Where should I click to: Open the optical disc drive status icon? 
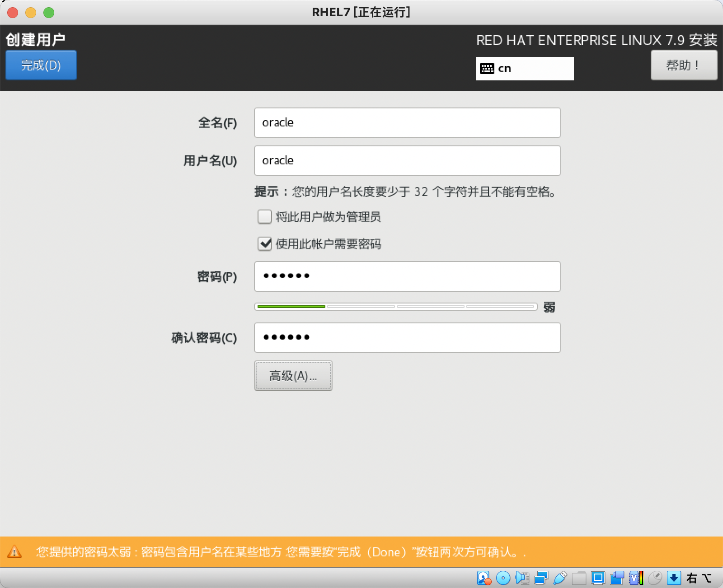point(503,578)
